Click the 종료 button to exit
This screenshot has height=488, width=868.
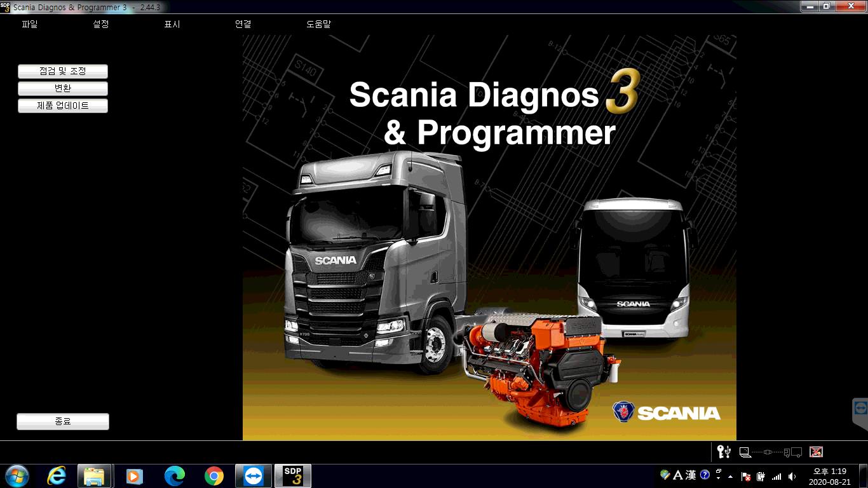pyautogui.click(x=63, y=421)
